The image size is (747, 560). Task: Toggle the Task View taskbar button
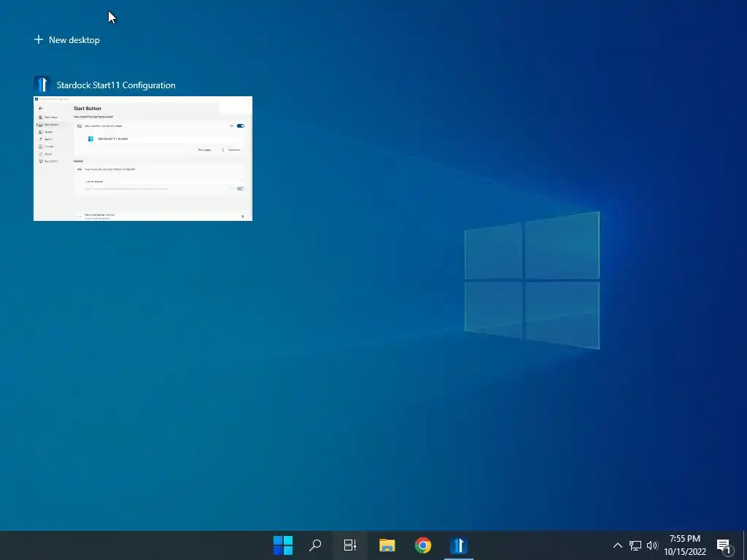[350, 545]
